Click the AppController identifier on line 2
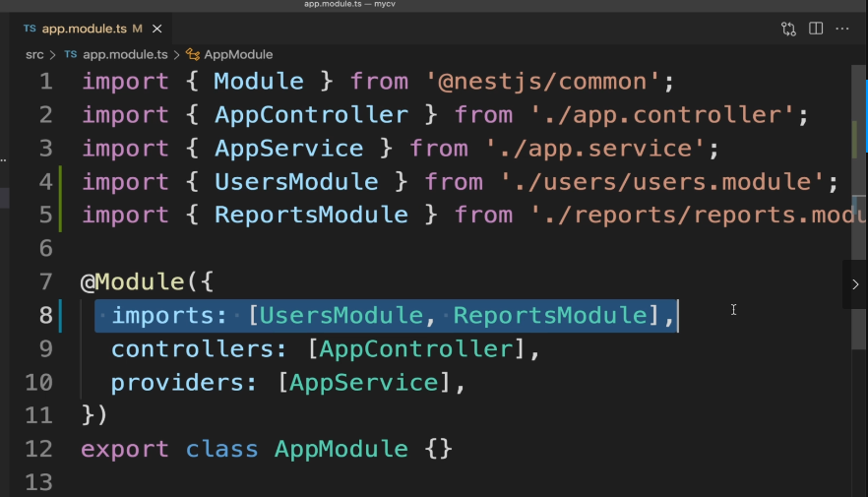 (x=311, y=115)
